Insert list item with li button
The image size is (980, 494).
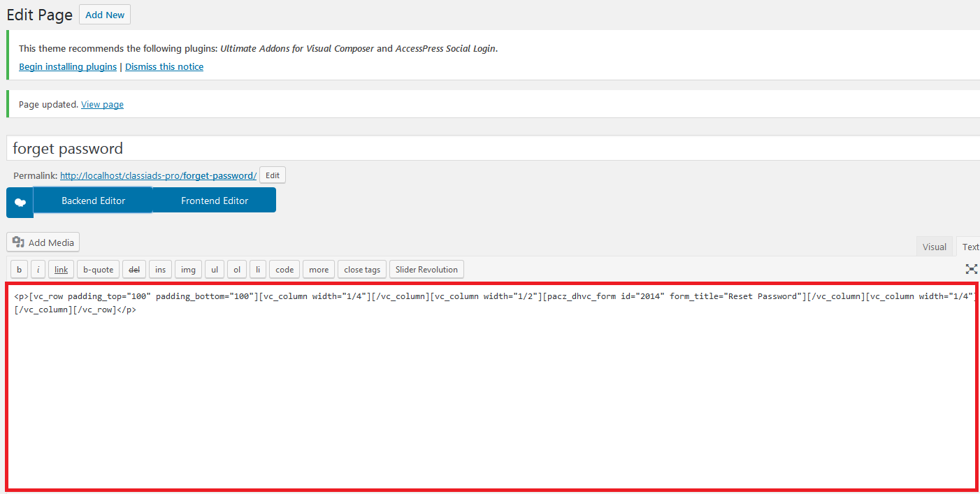click(258, 270)
